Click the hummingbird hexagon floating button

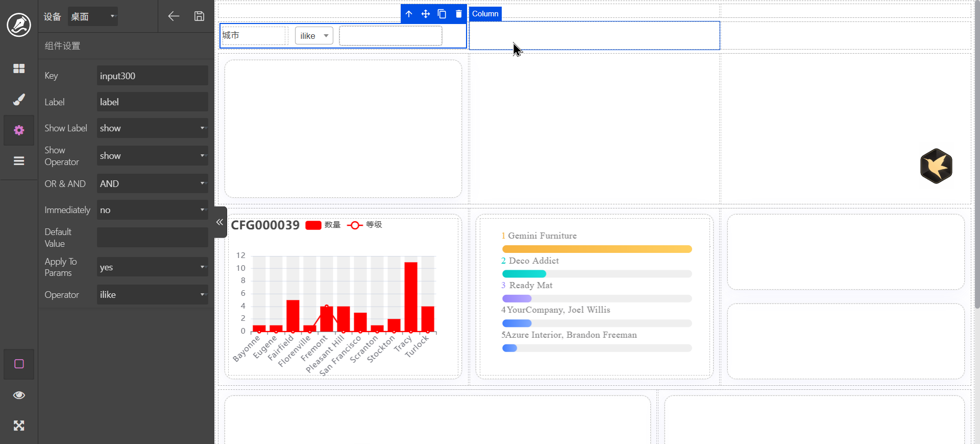(936, 166)
